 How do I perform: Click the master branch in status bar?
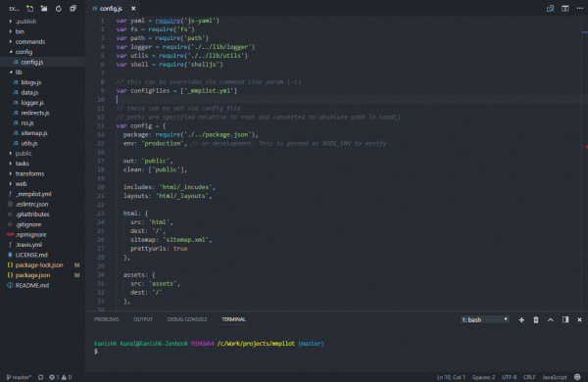coord(19,377)
